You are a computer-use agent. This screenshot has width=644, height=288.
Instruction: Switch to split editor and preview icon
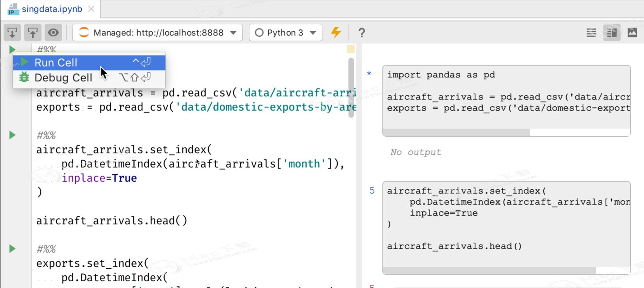pos(612,32)
